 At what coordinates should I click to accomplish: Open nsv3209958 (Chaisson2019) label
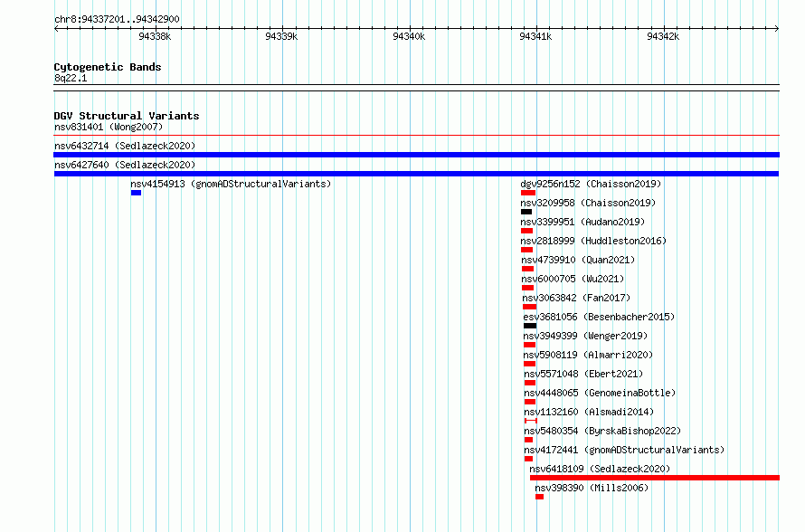(x=588, y=203)
